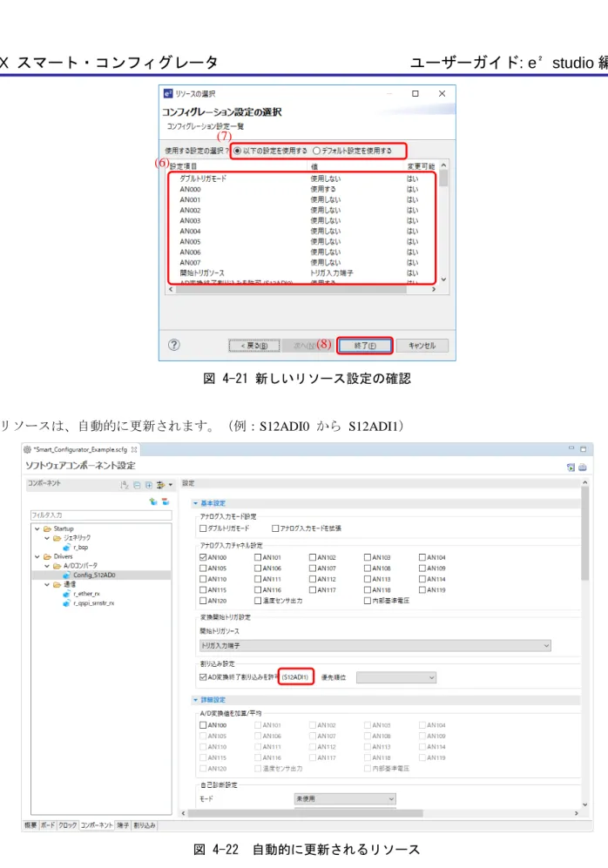The width and height of the screenshot is (608, 868).
Task: Click the add component icon above the filter box
Action: pyautogui.click(x=153, y=501)
